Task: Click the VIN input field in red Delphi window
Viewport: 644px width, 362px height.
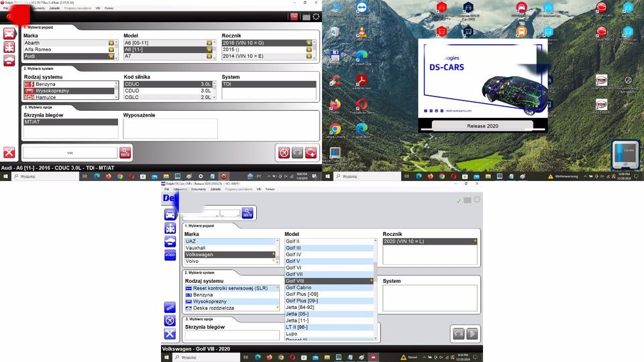Action: pyautogui.click(x=70, y=153)
